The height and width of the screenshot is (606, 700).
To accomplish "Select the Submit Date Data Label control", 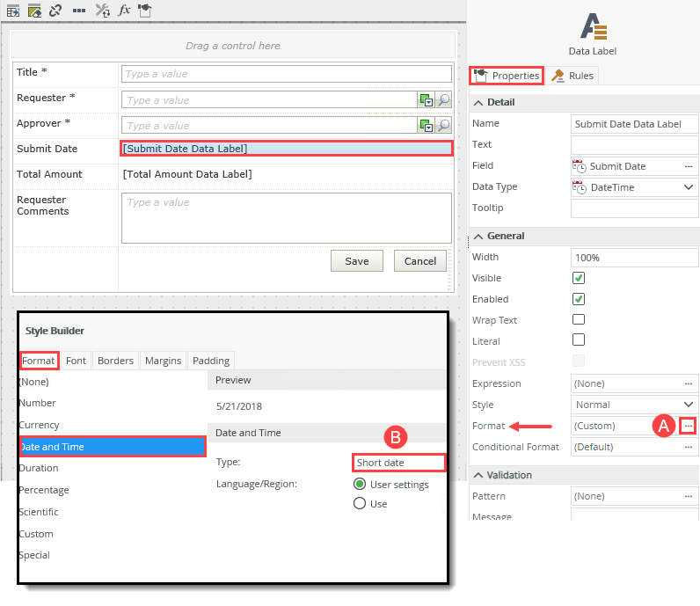I will tap(287, 149).
